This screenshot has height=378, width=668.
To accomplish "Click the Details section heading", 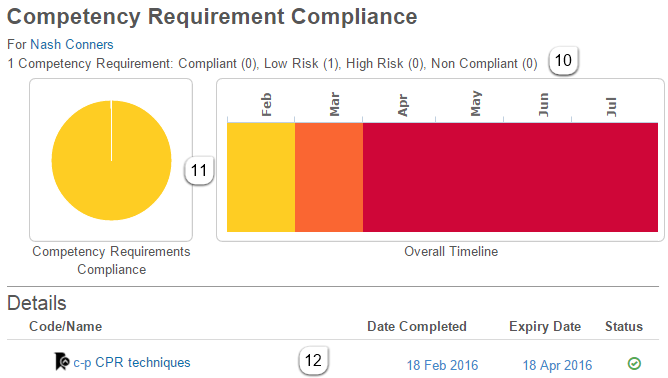I will pyautogui.click(x=37, y=303).
